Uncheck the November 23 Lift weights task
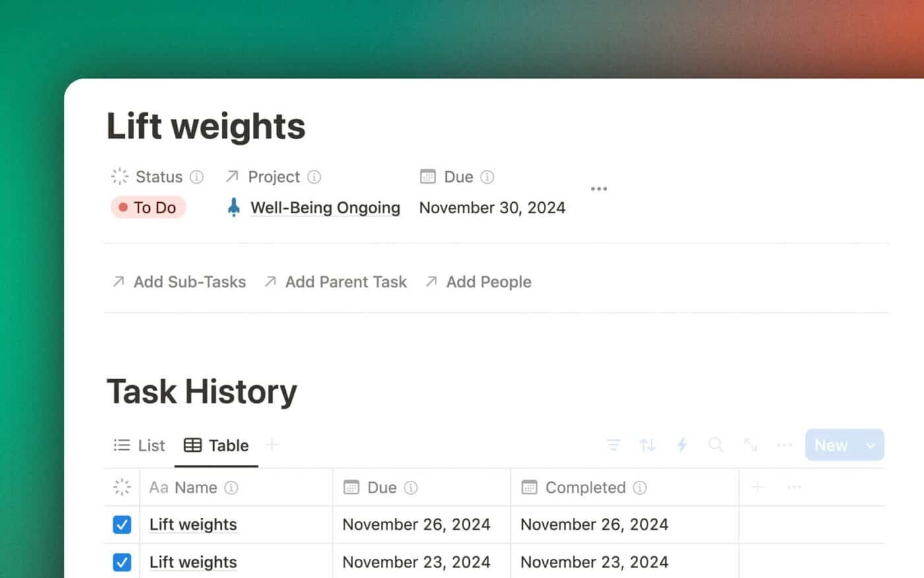 121,562
